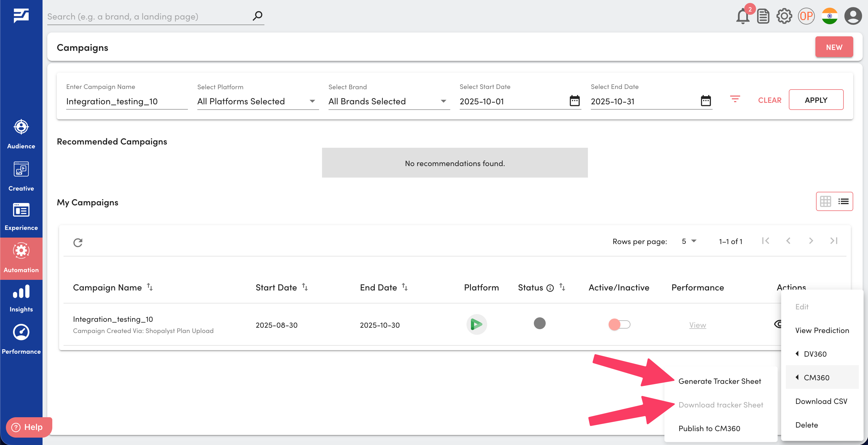Click the eye icon in Actions column
Image resolution: width=868 pixels, height=445 pixels.
click(x=777, y=324)
